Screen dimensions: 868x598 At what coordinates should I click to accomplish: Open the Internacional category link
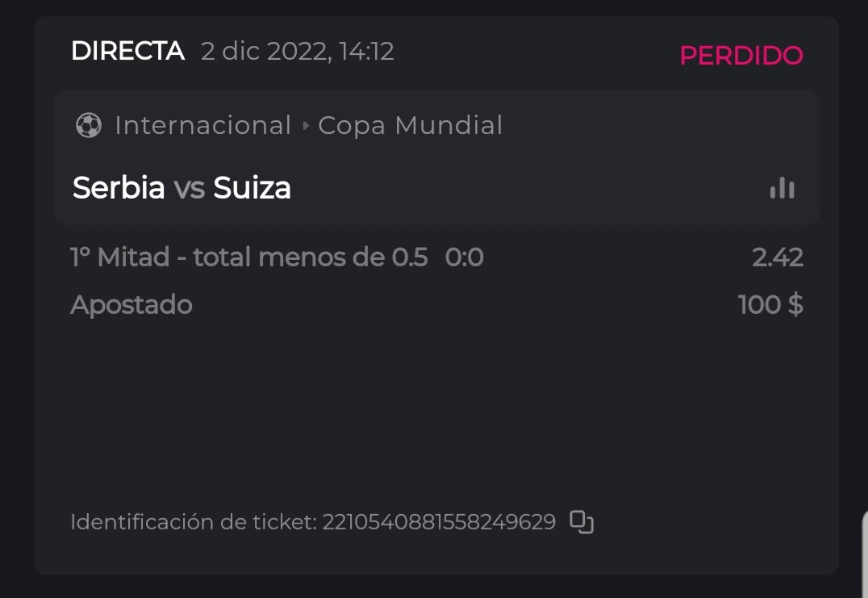[x=202, y=126]
